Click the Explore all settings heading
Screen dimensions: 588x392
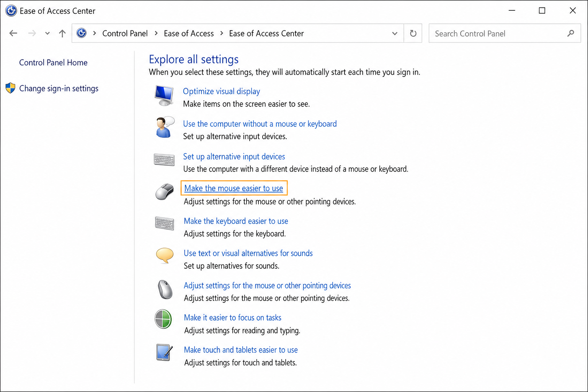pyautogui.click(x=194, y=59)
